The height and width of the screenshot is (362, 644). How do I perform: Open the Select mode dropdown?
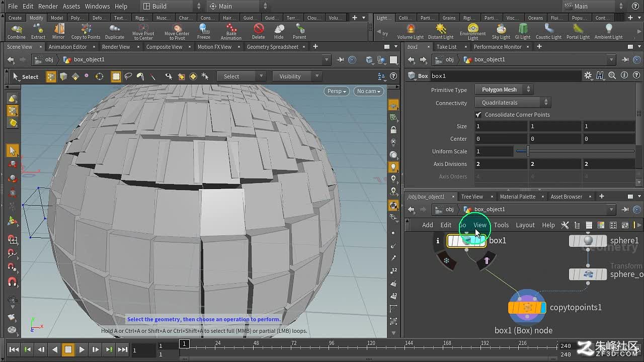240,76
